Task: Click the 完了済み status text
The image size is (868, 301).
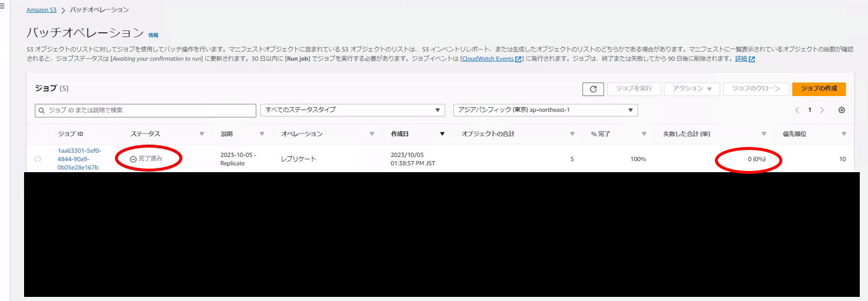Action: pyautogui.click(x=150, y=159)
